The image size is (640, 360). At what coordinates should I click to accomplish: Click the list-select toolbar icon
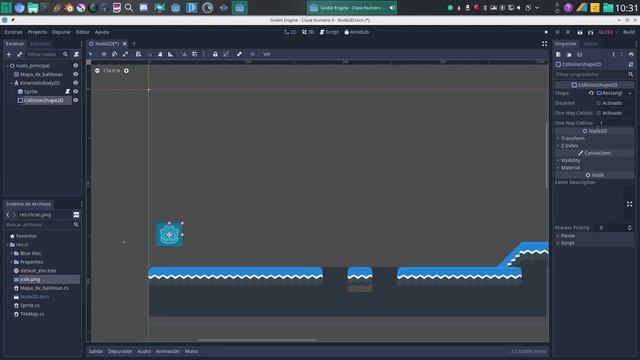[138, 54]
